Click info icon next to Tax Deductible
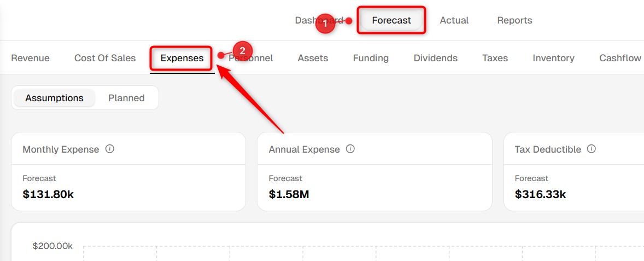 (592, 149)
